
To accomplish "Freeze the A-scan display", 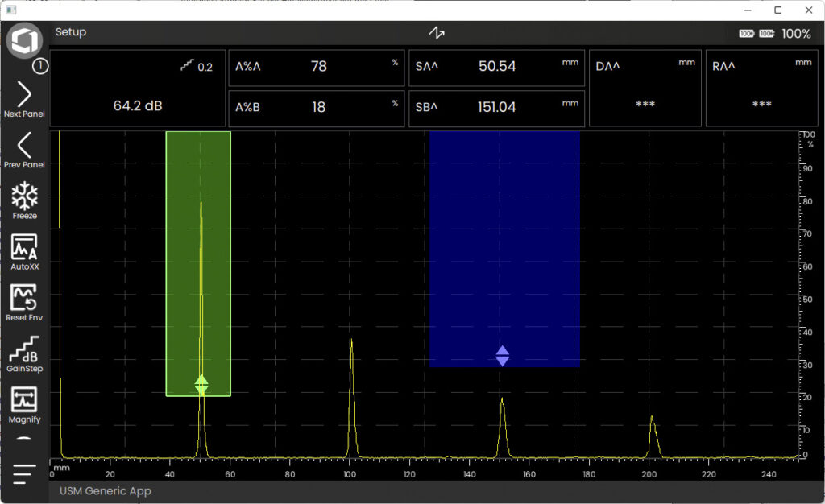I will pyautogui.click(x=24, y=200).
